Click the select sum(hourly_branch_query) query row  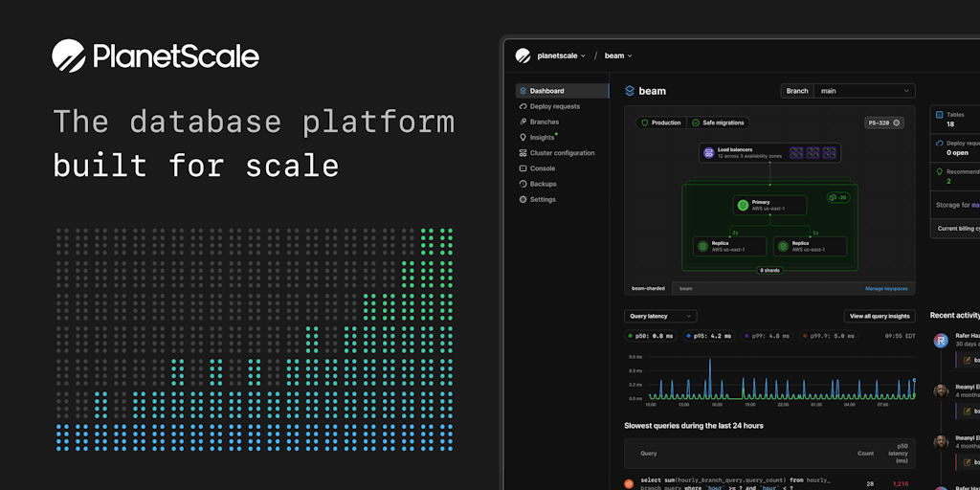[x=769, y=483]
